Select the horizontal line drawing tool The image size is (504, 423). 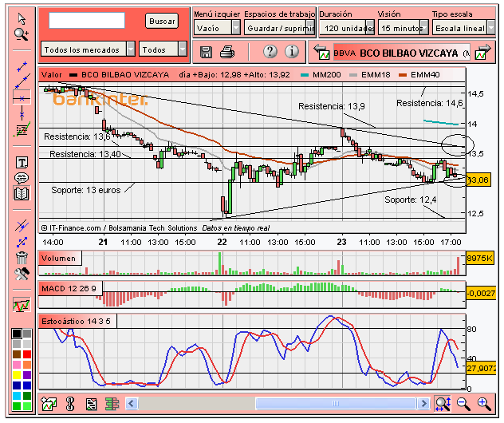[x=22, y=98]
